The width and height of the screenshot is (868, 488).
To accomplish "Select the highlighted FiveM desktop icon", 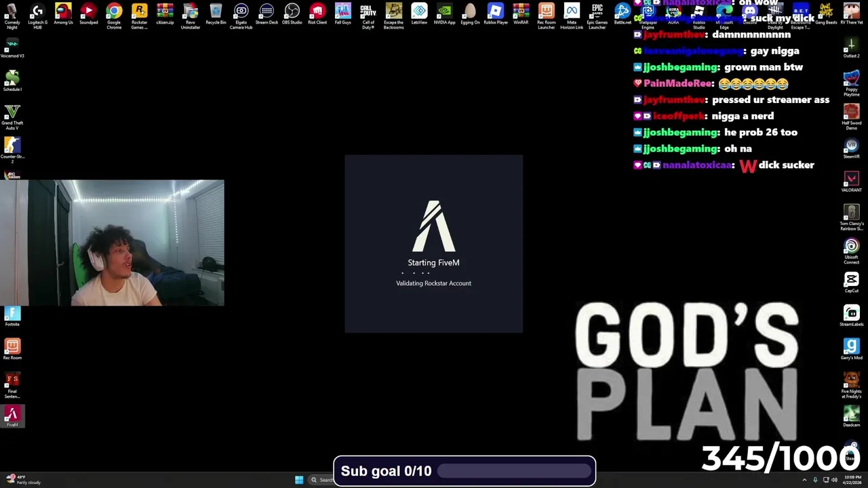I will click(x=12, y=417).
